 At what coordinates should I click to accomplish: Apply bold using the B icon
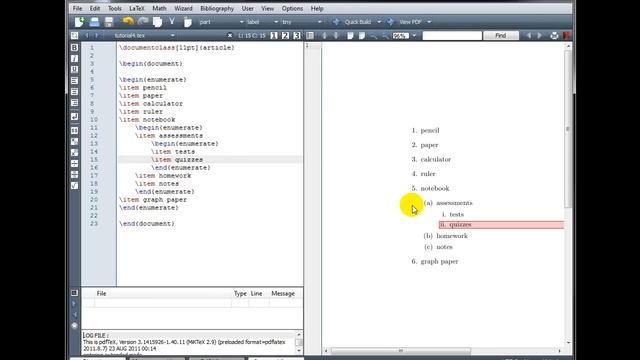74,48
